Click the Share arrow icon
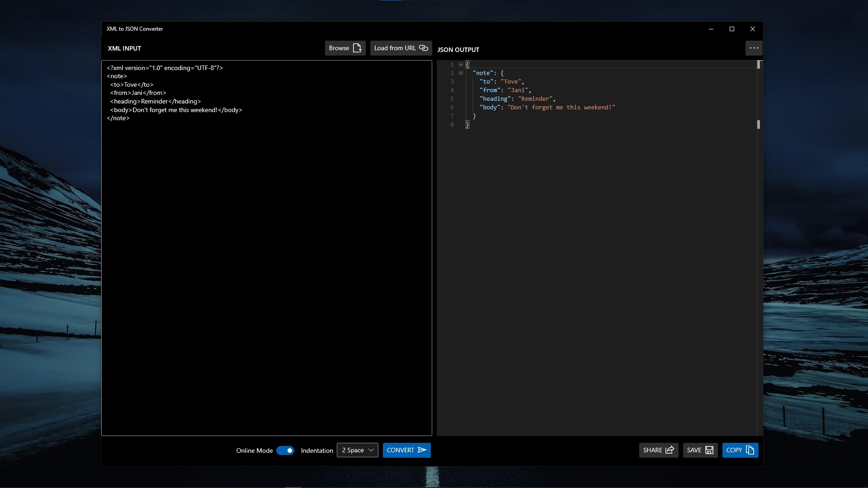The width and height of the screenshot is (868, 488). tap(670, 450)
